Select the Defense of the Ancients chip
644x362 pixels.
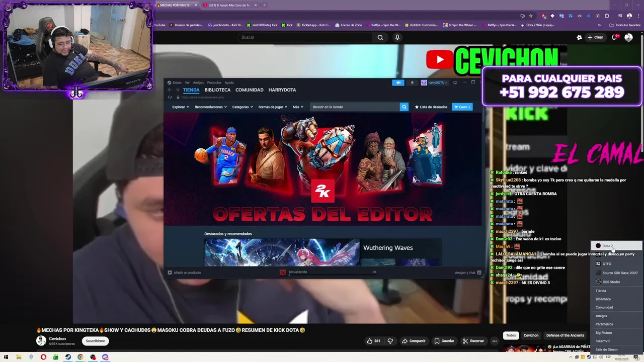pos(566,335)
